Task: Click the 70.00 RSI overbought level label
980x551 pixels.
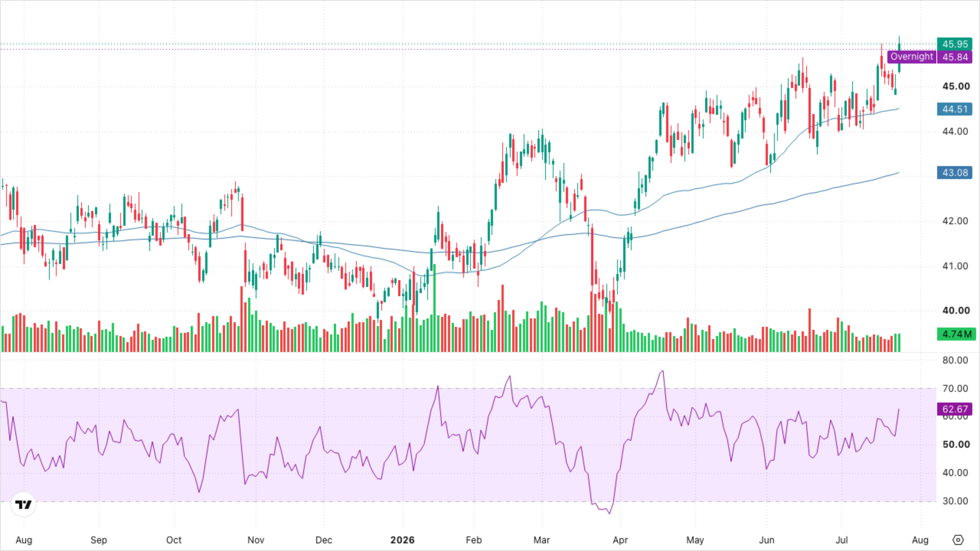Action: pos(955,388)
